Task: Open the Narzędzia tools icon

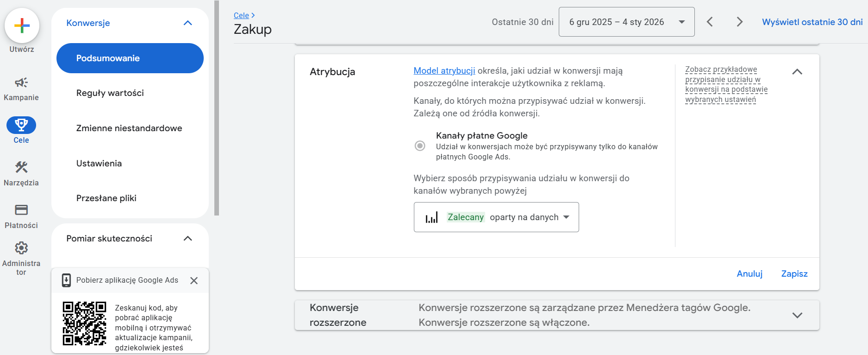Action: (21, 167)
